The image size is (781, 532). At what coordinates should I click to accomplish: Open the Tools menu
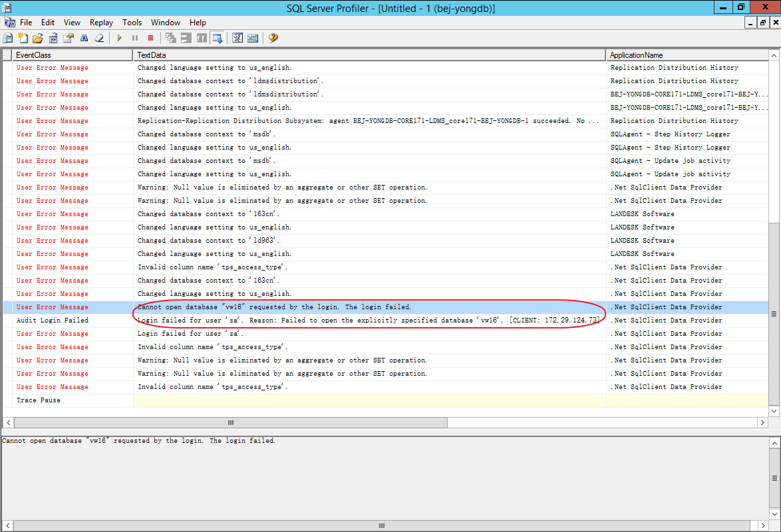(x=132, y=23)
